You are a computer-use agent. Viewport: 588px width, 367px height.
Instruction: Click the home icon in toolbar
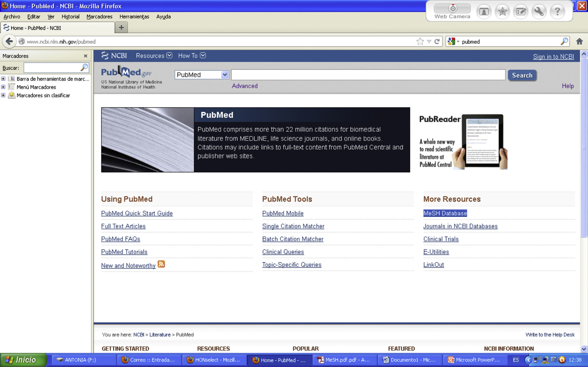pos(579,42)
